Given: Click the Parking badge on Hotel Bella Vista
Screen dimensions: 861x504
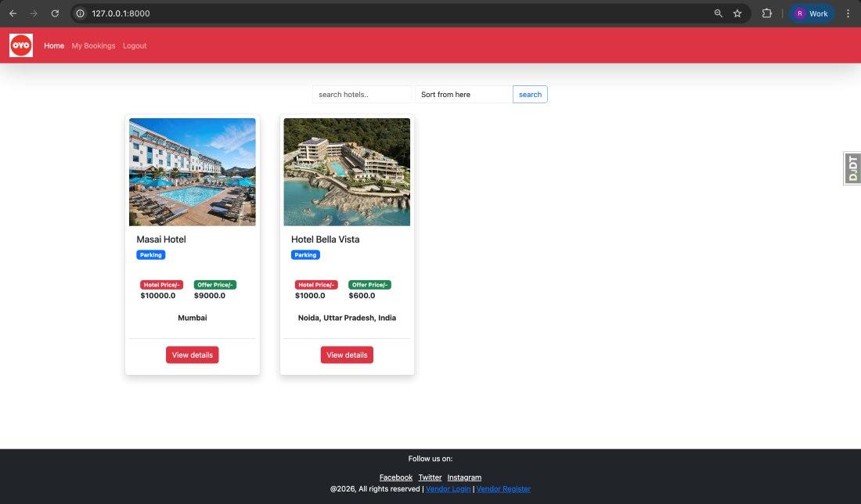Looking at the screenshot, I should (x=305, y=254).
